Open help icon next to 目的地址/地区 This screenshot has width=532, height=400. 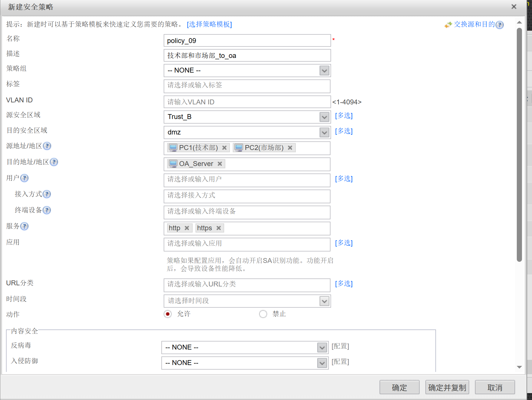[x=54, y=162]
